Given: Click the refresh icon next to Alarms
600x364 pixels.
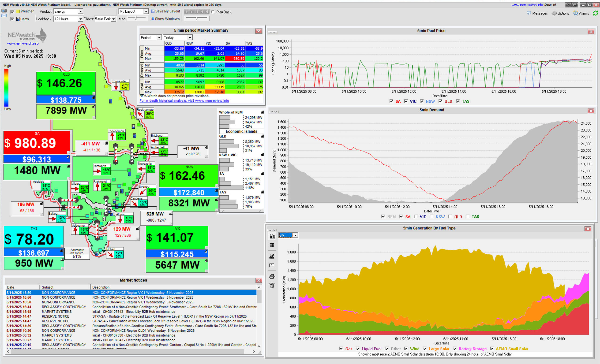Looking at the screenshot, I should [595, 13].
